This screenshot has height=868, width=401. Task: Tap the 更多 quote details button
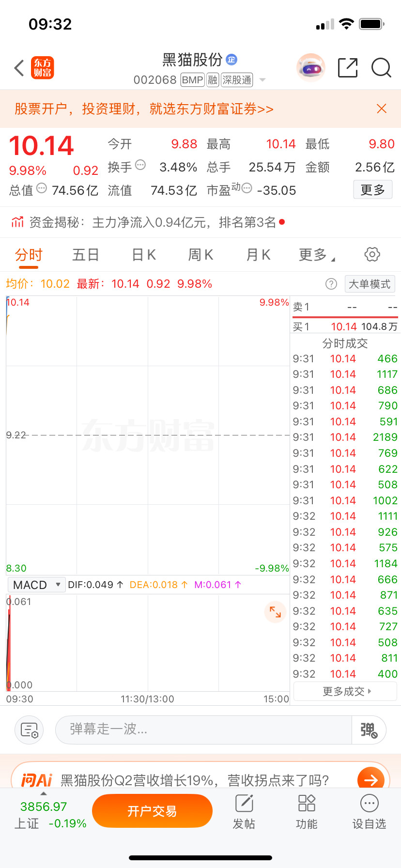[x=373, y=190]
